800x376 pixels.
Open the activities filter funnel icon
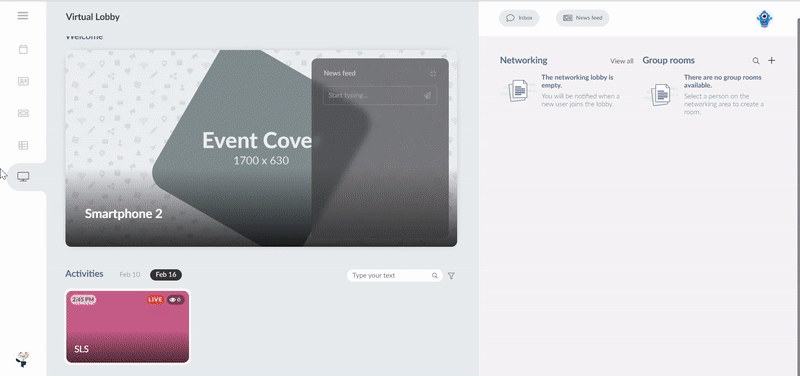[451, 275]
